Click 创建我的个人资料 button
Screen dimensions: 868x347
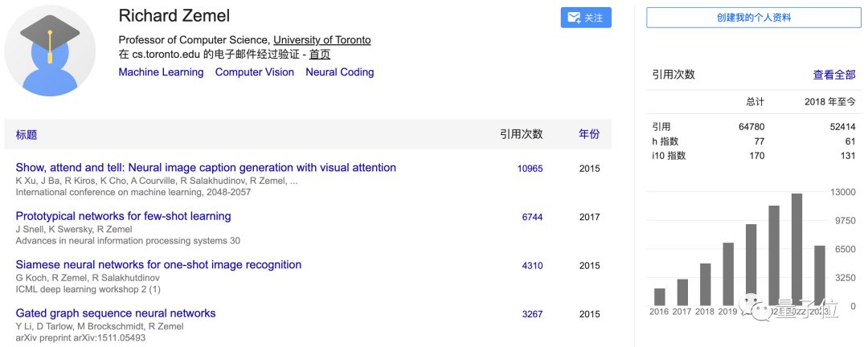[x=753, y=18]
